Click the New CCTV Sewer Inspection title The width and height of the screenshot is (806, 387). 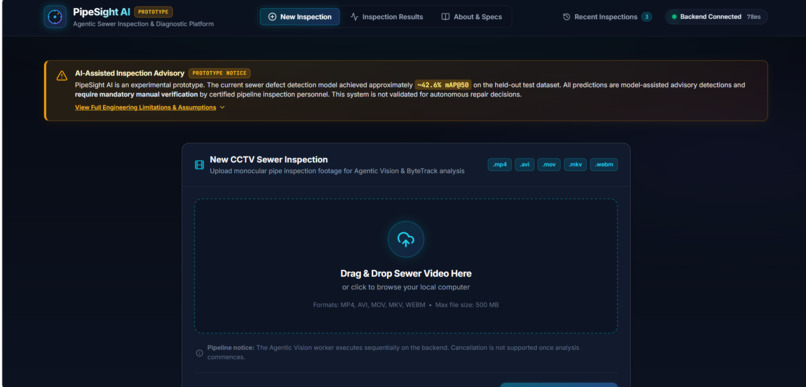(268, 160)
